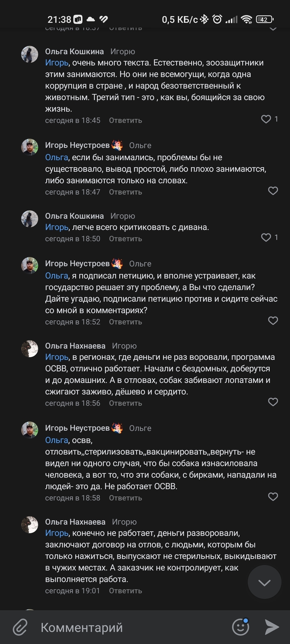Open the emoji sticker picker
The image size is (290, 644).
(240, 627)
